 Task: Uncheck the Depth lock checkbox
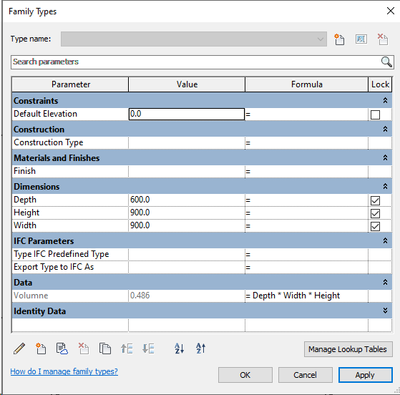(x=375, y=201)
